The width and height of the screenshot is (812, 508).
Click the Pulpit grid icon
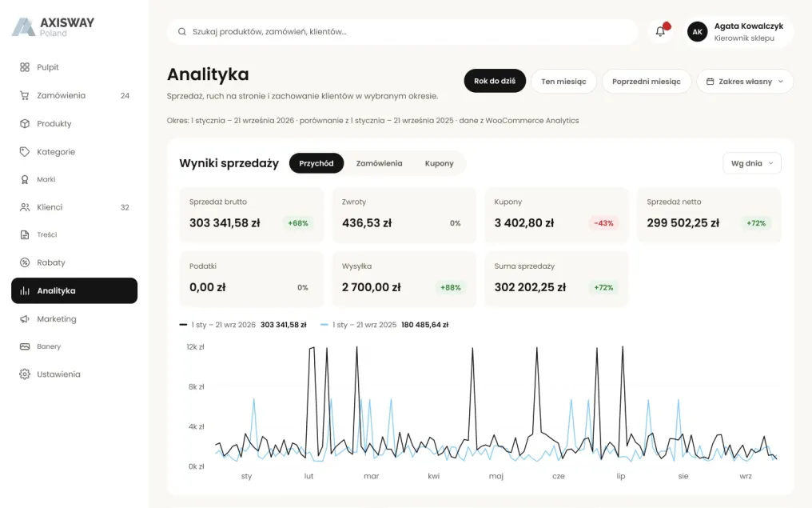(24, 67)
